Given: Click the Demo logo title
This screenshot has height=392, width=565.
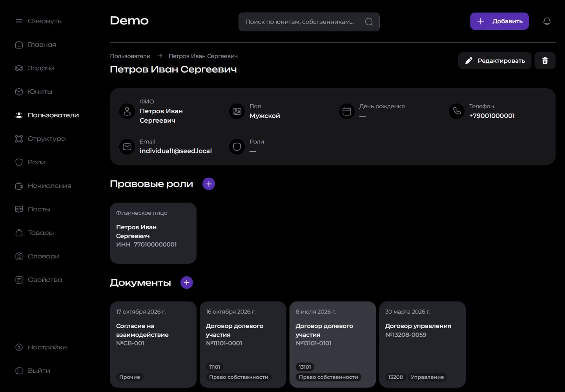Looking at the screenshot, I should pos(129,20).
